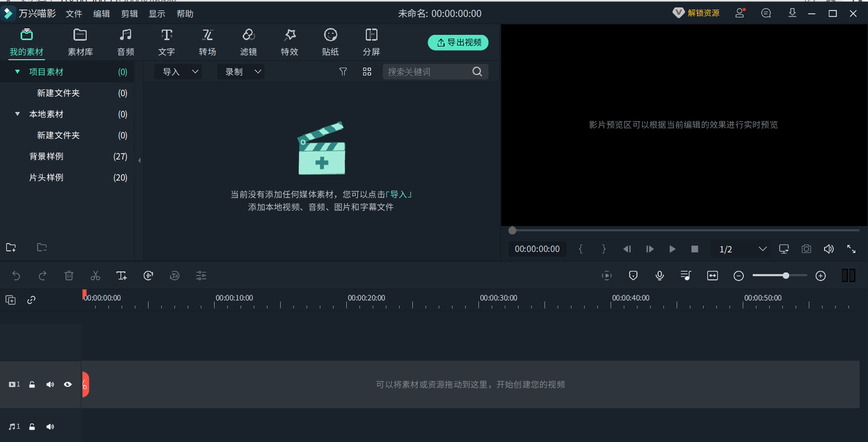This screenshot has width=868, height=442.
Task: Open the 贴纸 stickers panel
Action: pos(330,42)
